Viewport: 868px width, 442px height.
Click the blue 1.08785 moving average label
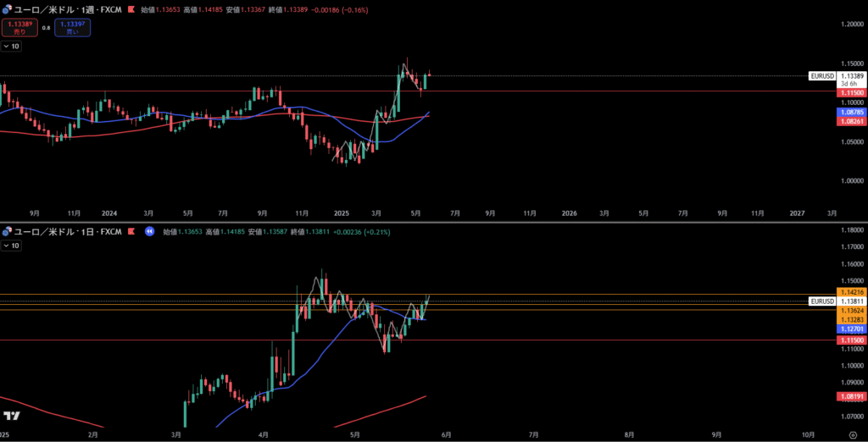[x=850, y=112]
